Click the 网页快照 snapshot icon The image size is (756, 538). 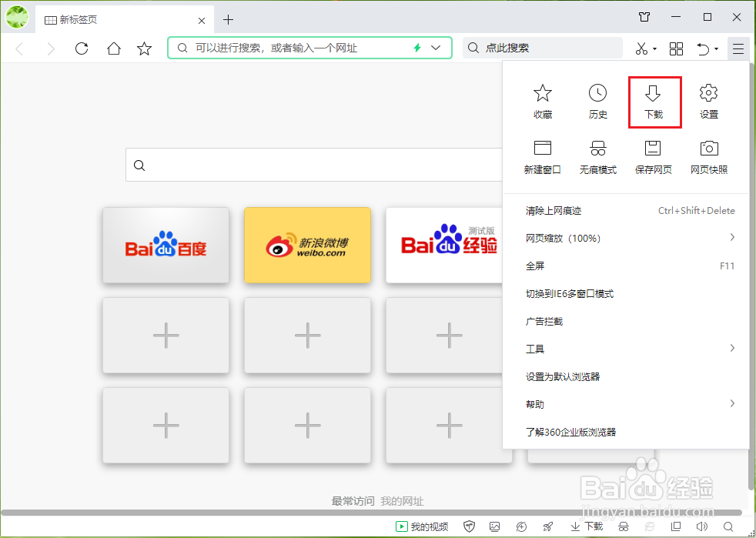[x=708, y=154]
